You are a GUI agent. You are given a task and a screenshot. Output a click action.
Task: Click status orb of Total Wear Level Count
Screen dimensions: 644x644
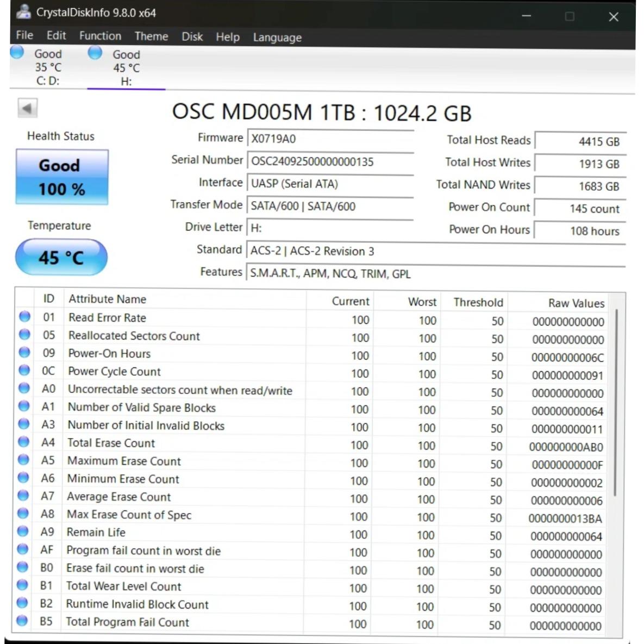click(x=23, y=585)
